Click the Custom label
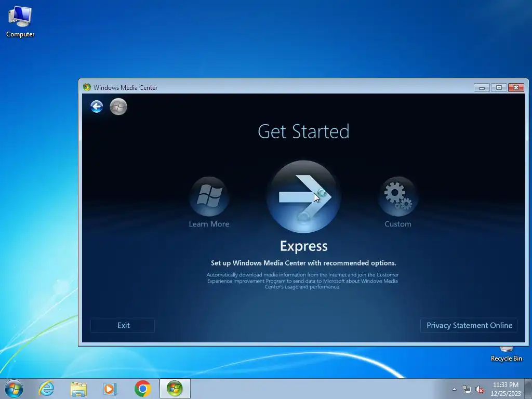The width and height of the screenshot is (532, 399). (398, 224)
